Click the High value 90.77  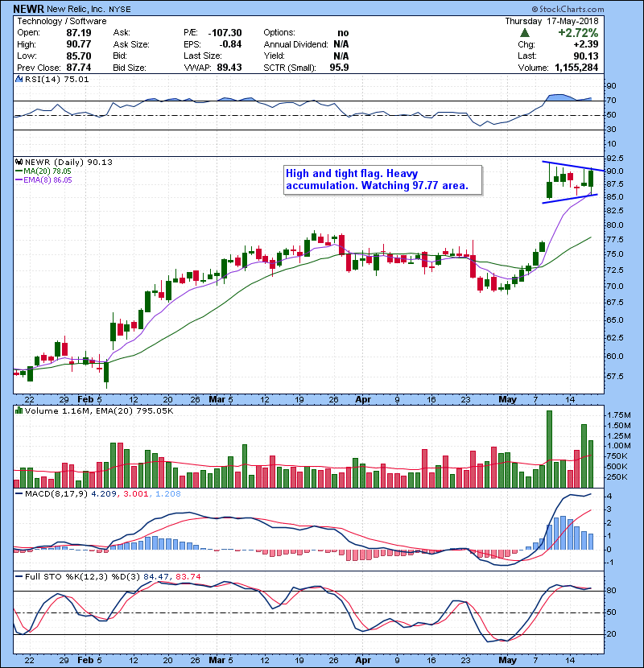coord(78,44)
